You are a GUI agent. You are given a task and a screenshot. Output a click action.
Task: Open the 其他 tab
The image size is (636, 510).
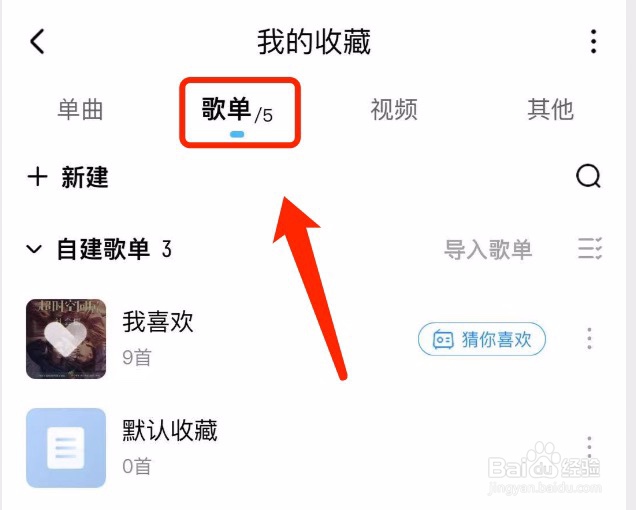pyautogui.click(x=550, y=110)
